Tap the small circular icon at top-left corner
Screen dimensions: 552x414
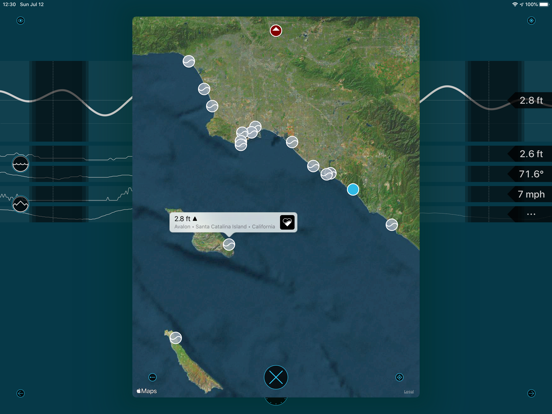click(20, 20)
